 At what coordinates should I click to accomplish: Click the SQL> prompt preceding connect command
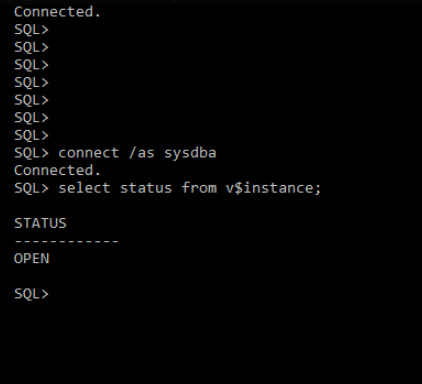pyautogui.click(x=31, y=153)
